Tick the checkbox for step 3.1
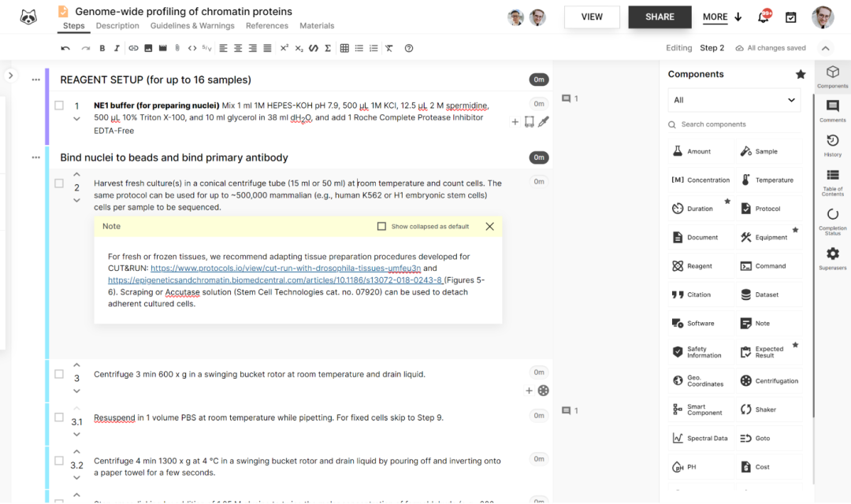The image size is (851, 504). 59,417
